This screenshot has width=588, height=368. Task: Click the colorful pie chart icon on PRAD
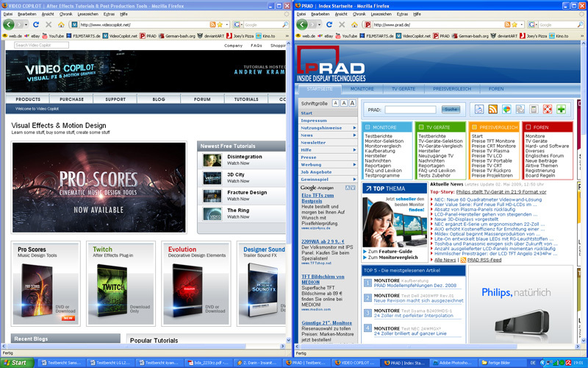pyautogui.click(x=506, y=110)
